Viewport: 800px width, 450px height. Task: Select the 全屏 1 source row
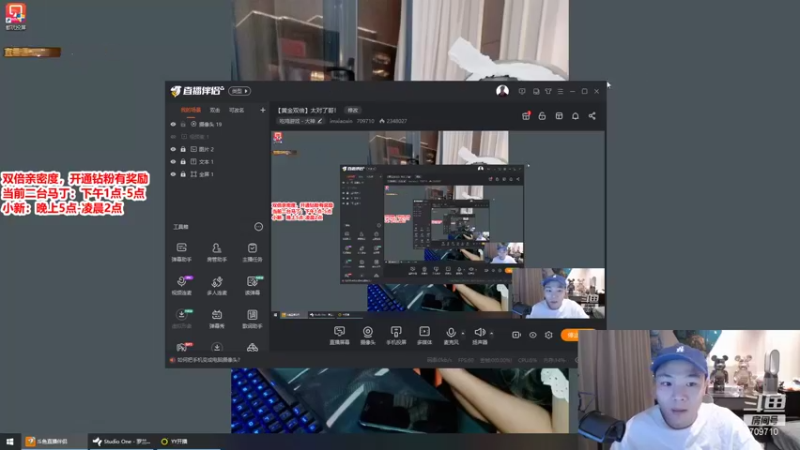click(x=218, y=174)
